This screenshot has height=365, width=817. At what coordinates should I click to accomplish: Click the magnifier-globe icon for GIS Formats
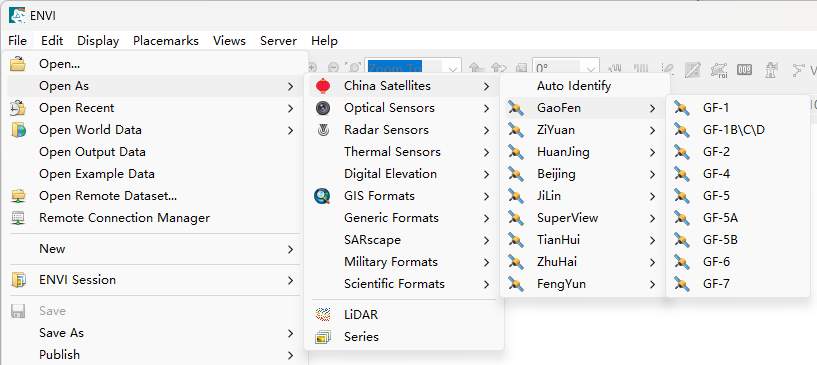[323, 196]
